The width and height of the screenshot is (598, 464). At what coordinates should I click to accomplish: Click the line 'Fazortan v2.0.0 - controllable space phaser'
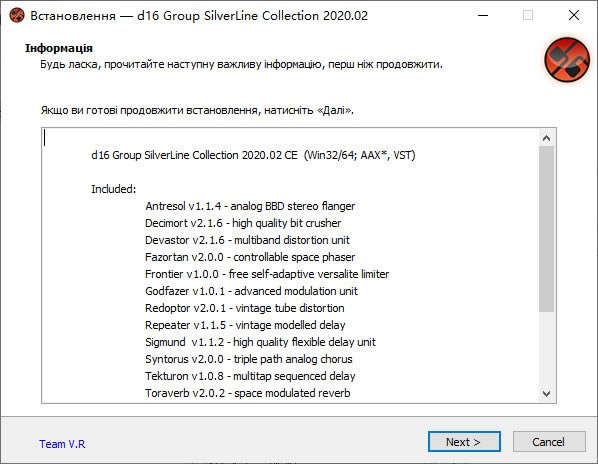tap(250, 257)
